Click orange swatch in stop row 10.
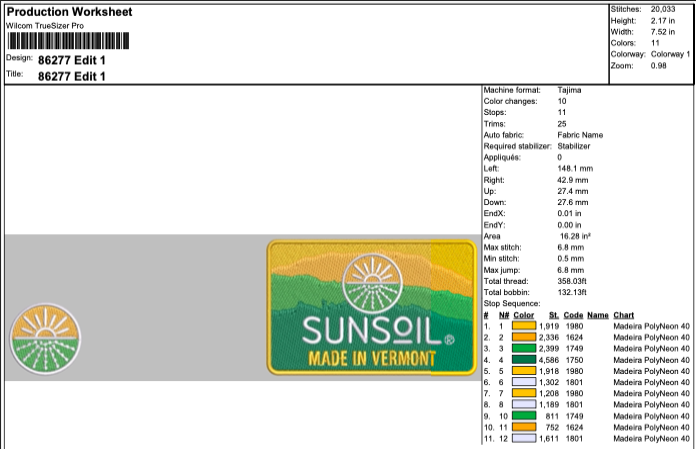 point(524,427)
